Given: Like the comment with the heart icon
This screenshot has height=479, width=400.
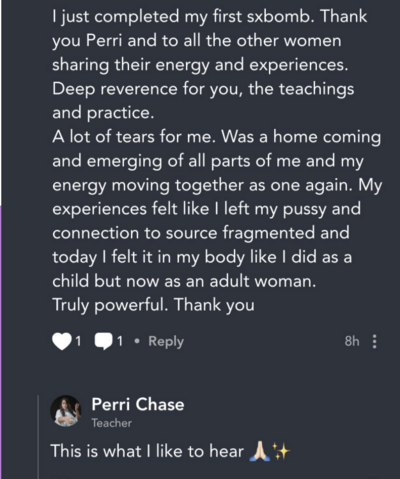Looking at the screenshot, I should (x=62, y=341).
